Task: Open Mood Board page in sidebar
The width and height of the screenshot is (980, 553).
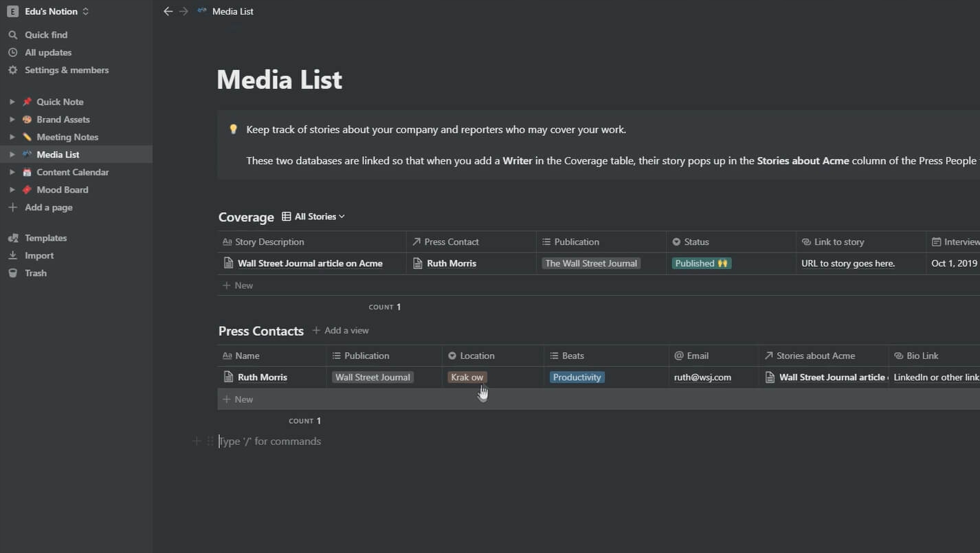Action: click(63, 190)
